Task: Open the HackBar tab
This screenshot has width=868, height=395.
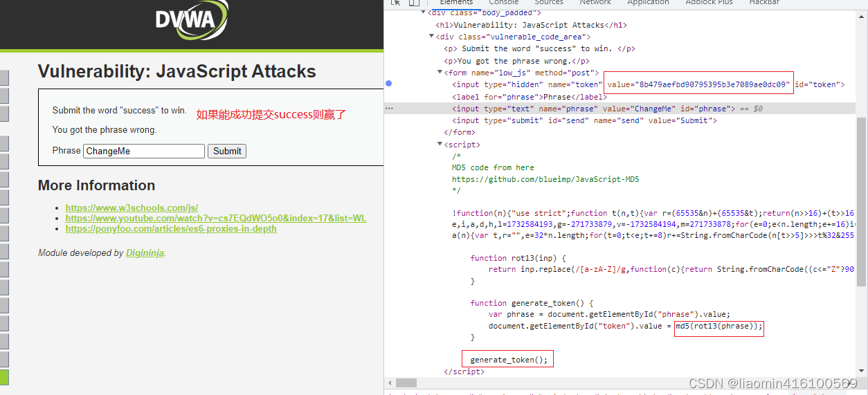Action: (x=764, y=3)
